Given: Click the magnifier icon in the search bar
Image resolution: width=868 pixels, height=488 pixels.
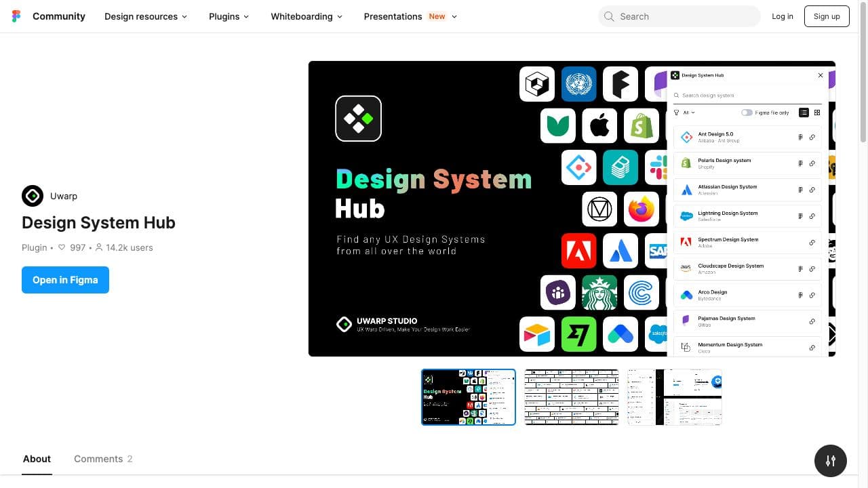Looking at the screenshot, I should 609,16.
